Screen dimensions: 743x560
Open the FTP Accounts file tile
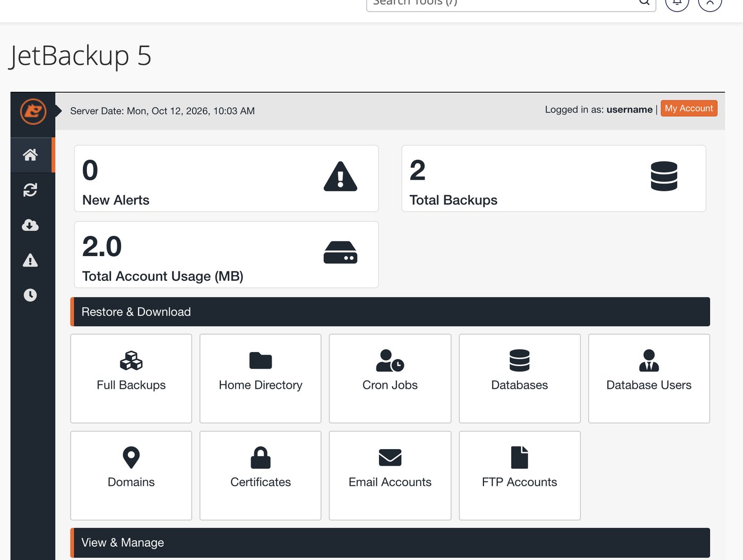520,476
